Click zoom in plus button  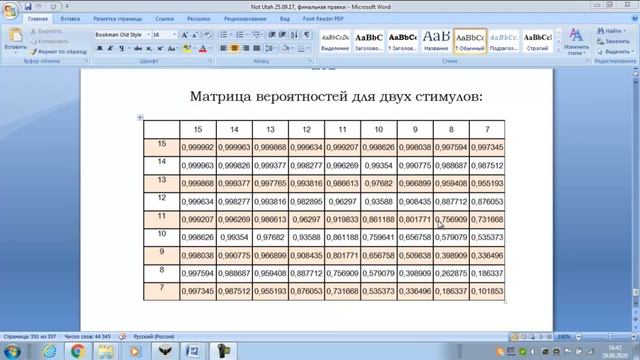(x=633, y=337)
